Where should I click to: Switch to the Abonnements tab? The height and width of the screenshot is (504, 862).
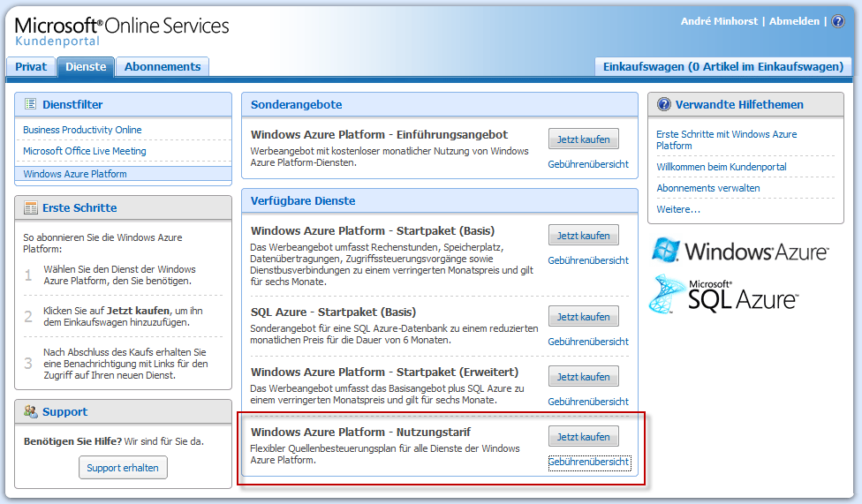(x=163, y=66)
